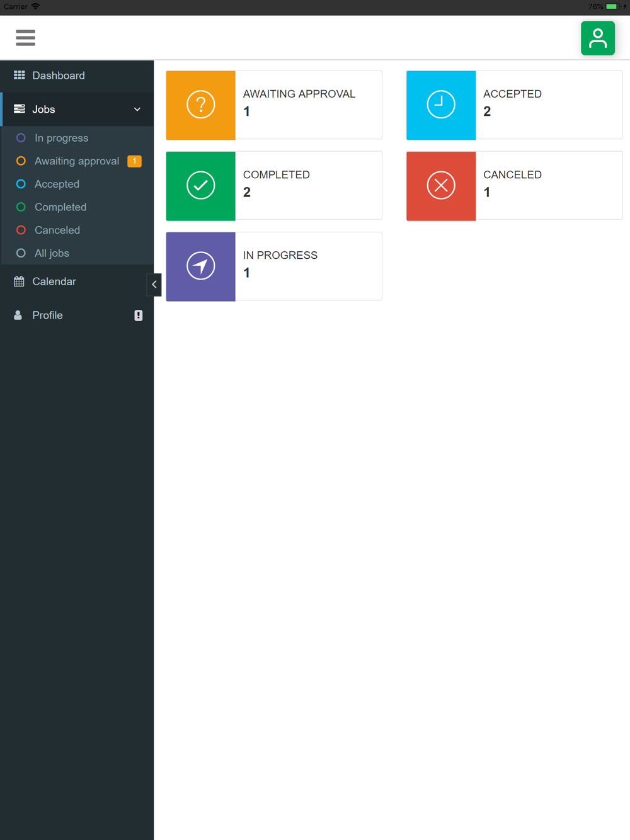Click the blue circle beside Accepted

click(x=21, y=184)
